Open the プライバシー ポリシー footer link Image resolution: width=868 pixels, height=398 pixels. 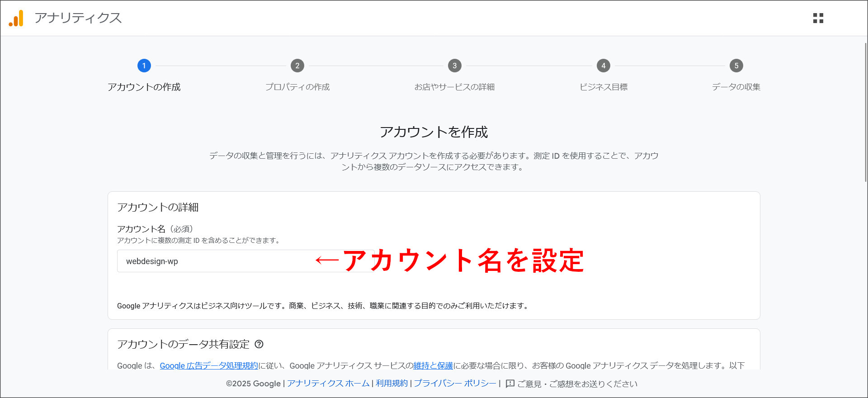tap(455, 384)
